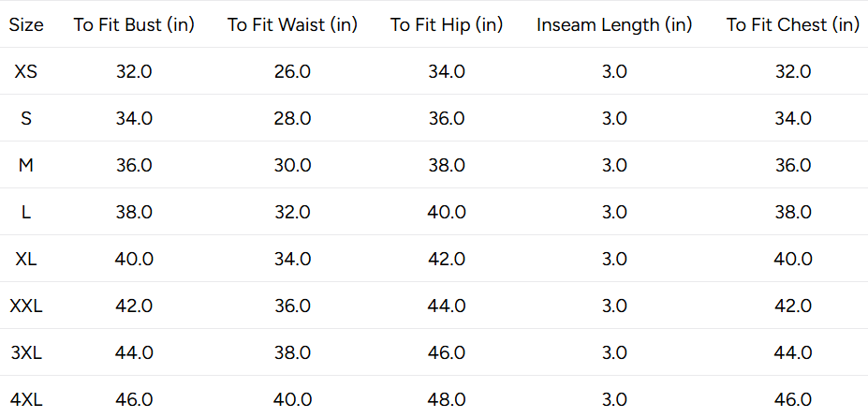Screen dimensions: 868x418
Task: Select the 4XL size row label
Action: (x=26, y=399)
